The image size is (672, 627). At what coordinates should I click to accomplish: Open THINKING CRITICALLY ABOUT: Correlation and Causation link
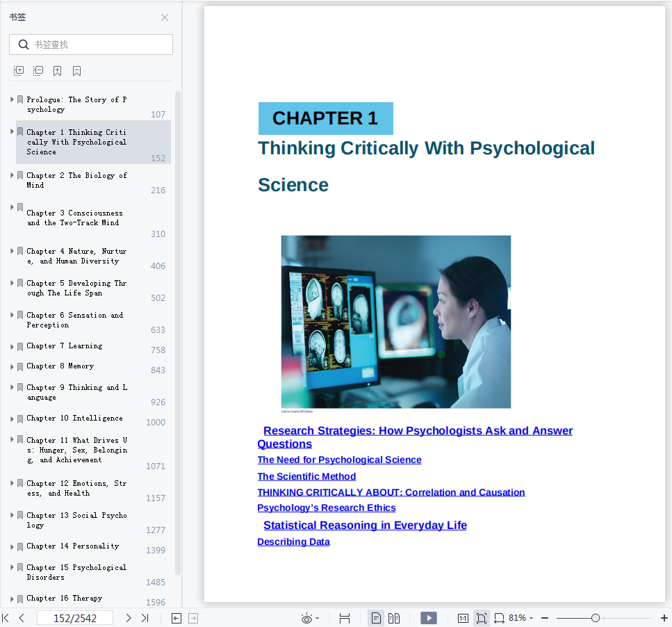[x=391, y=492]
